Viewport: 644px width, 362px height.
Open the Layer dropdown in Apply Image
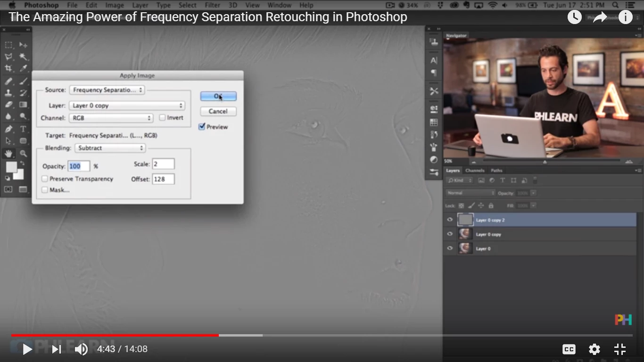[x=127, y=106]
